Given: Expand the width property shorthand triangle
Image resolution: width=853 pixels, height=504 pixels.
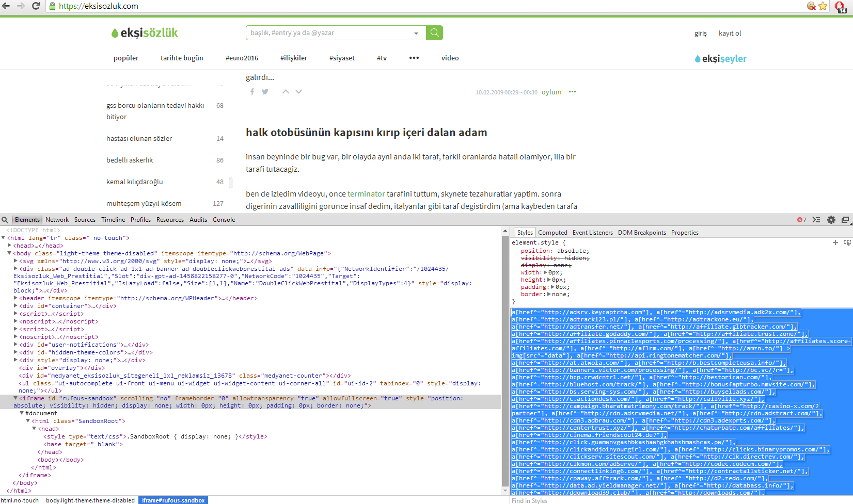Looking at the screenshot, I should tap(546, 272).
